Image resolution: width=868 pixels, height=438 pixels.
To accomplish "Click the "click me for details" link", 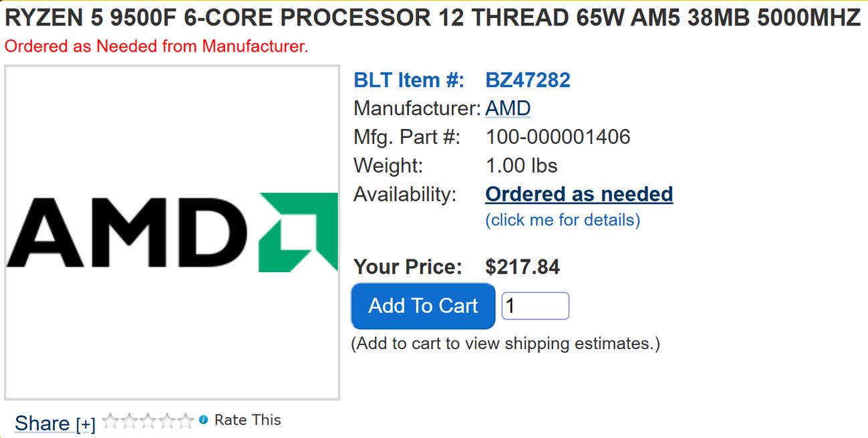I will click(563, 219).
